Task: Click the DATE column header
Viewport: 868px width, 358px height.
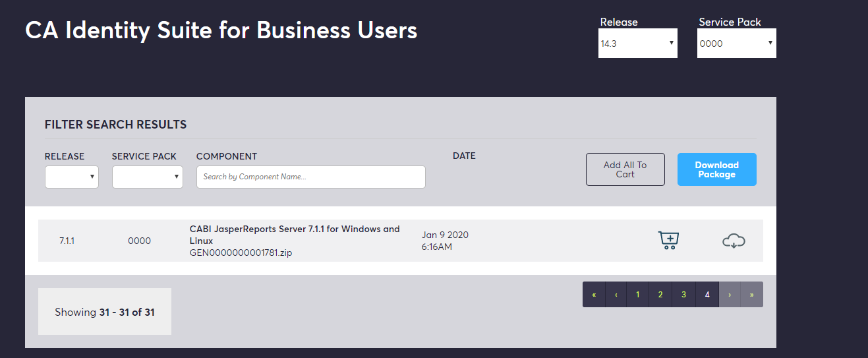Action: 464,156
